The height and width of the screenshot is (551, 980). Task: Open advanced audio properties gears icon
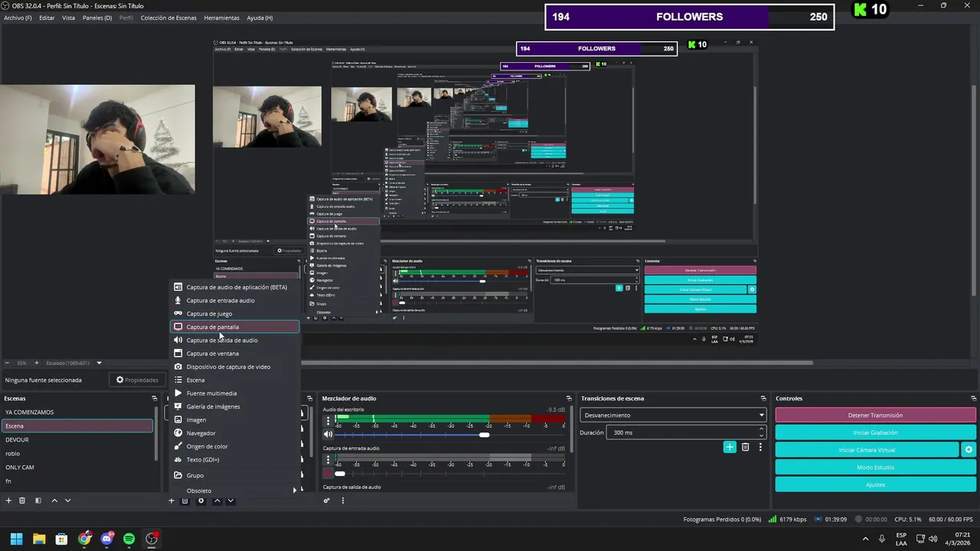point(327,500)
